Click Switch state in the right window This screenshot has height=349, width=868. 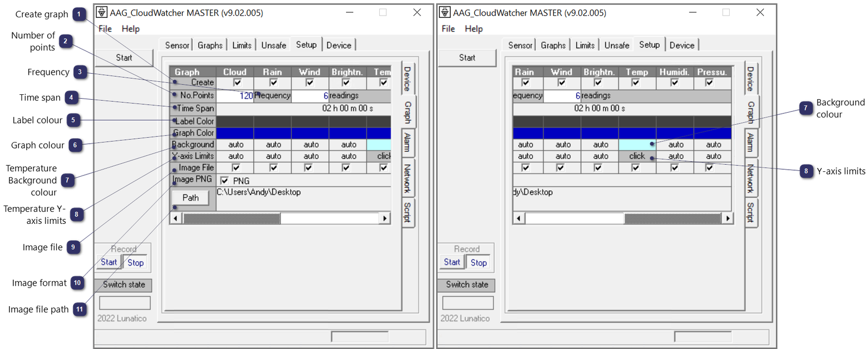click(467, 285)
